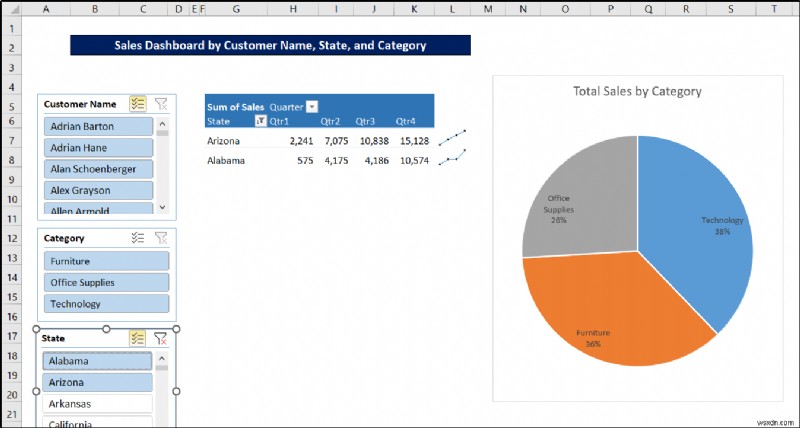Toggle multi-select in Customer Name slicer
Screen dimensions: 800x428
[x=138, y=104]
